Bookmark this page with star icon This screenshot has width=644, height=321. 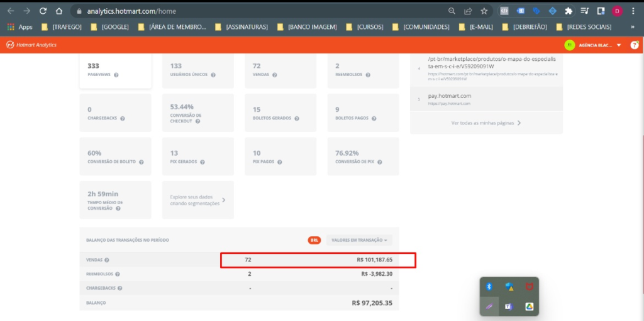tap(484, 11)
